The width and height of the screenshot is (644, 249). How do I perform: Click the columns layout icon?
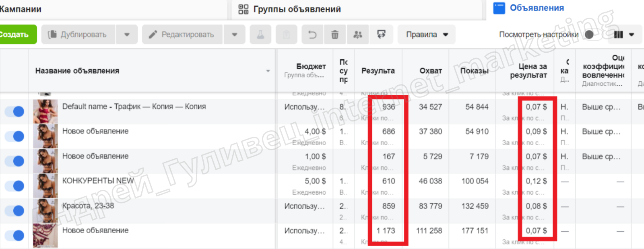[618, 35]
